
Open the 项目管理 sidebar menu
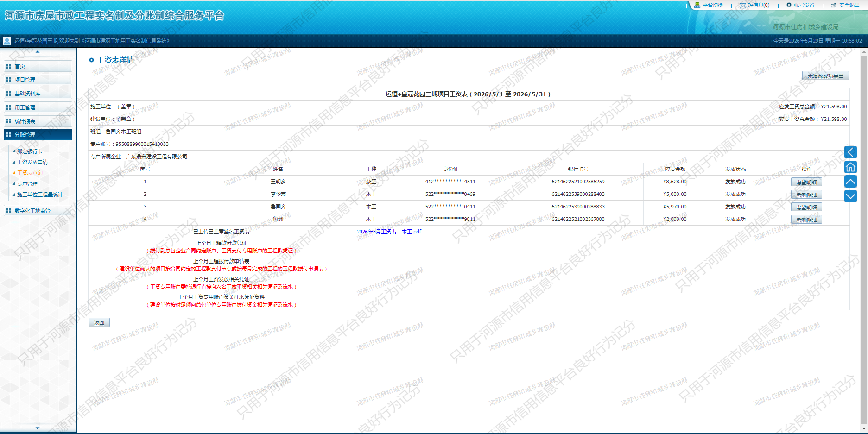coord(38,80)
